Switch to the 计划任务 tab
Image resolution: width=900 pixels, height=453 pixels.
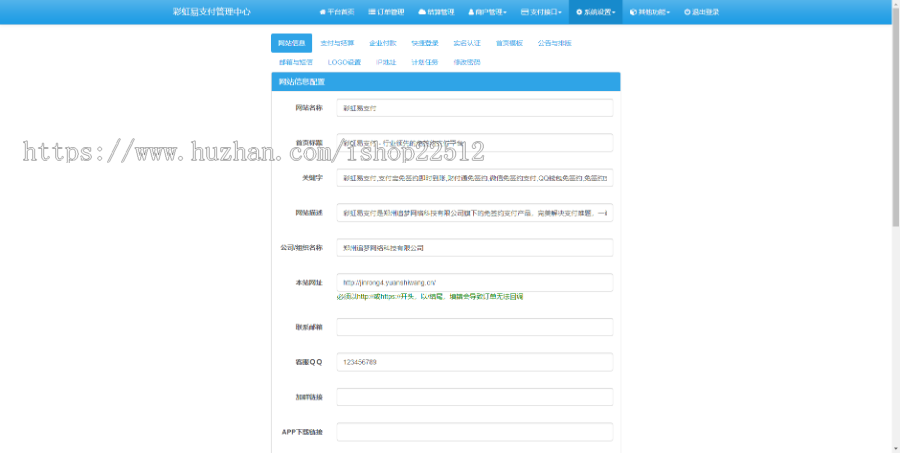tap(425, 62)
